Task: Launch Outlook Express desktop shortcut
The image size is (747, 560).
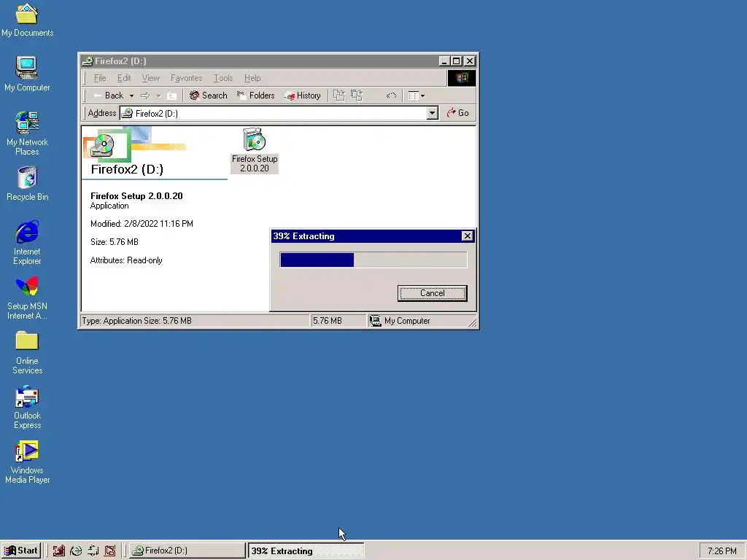Action: (x=27, y=407)
